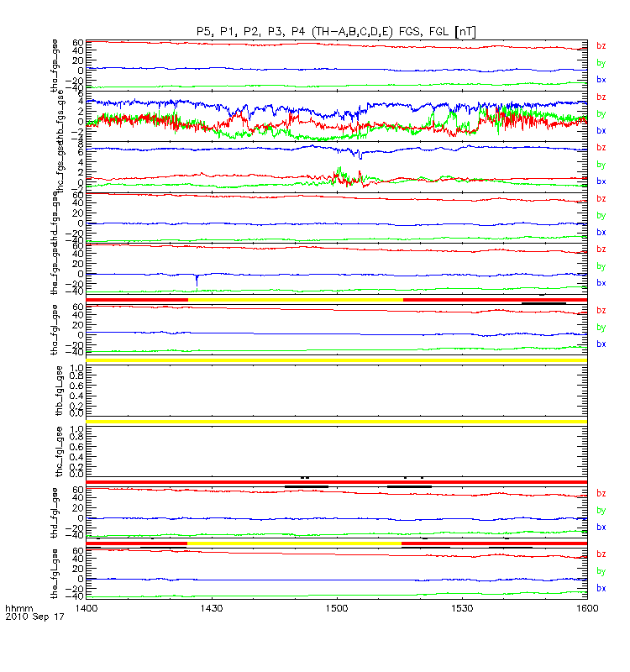Click the '1500' time axis label
The height and width of the screenshot is (672, 630).
click(337, 608)
